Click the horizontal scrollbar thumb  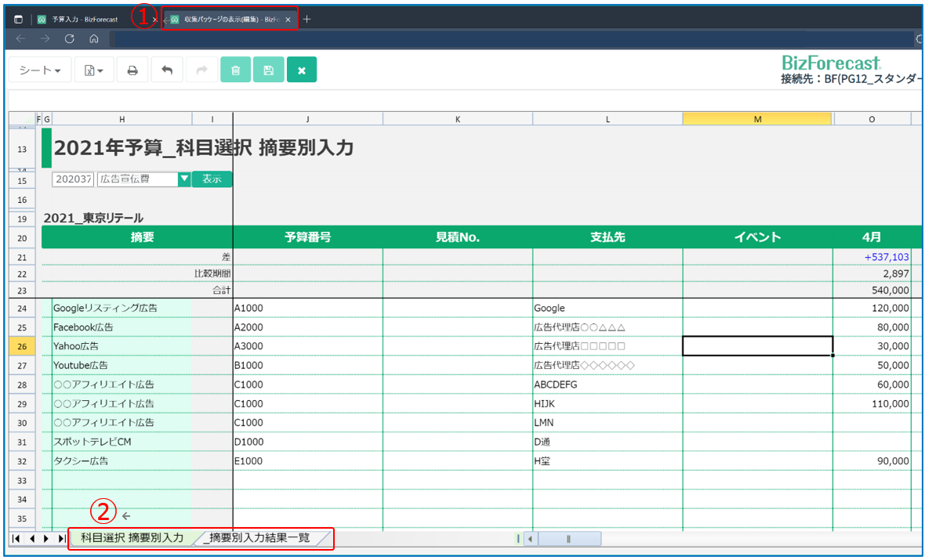point(568,539)
